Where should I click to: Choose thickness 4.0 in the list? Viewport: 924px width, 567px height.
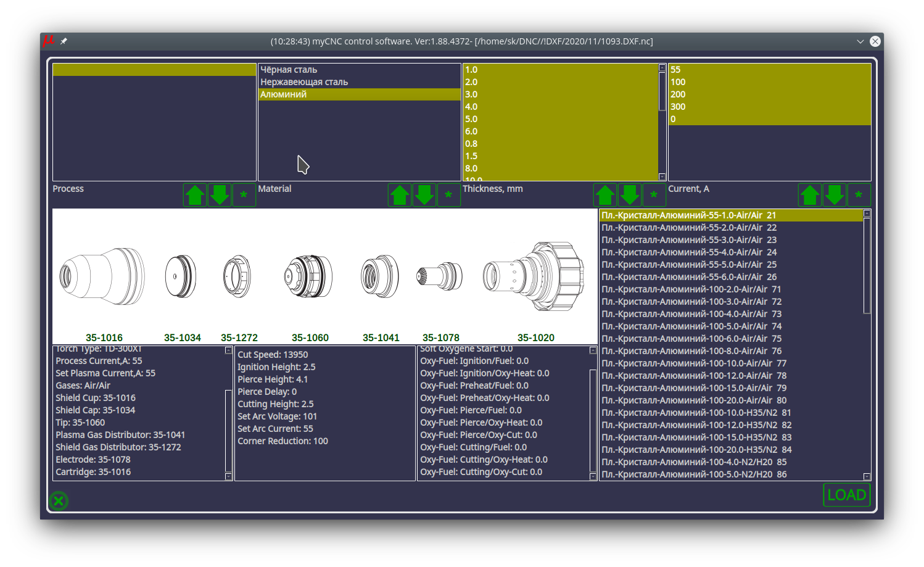(x=471, y=107)
